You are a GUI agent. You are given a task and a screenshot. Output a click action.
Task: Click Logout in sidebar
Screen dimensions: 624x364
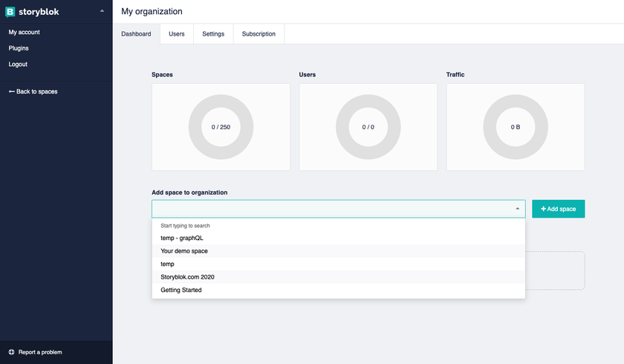(18, 64)
